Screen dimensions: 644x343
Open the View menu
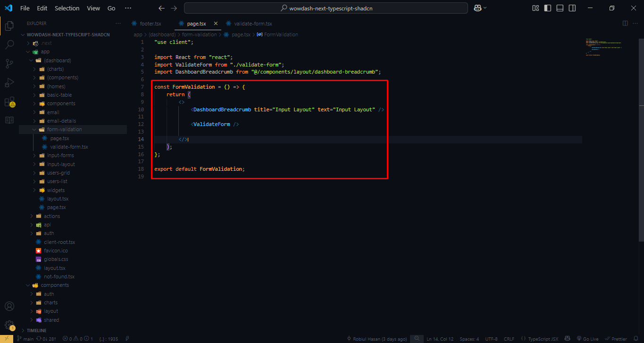click(x=93, y=8)
